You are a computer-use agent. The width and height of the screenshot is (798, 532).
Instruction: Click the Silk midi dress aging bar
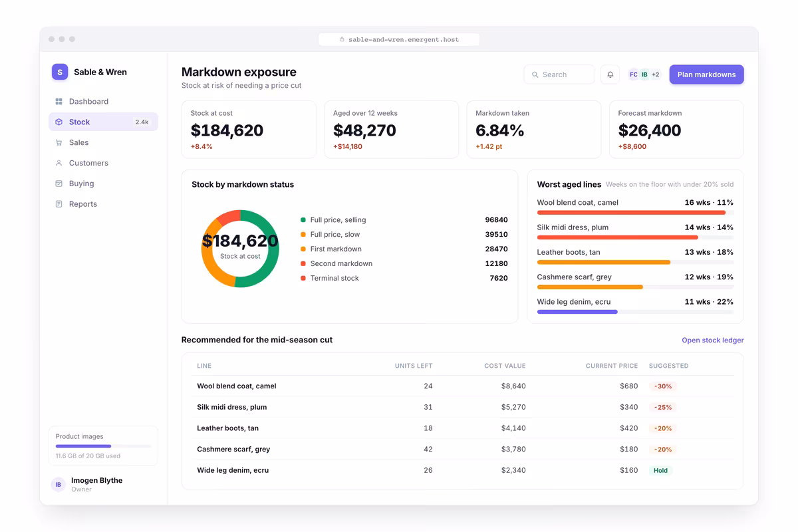(635, 237)
